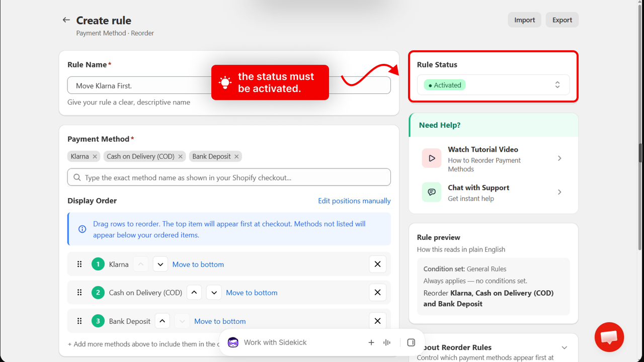Viewport: 644px width, 362px height.
Task: Click the Chat with Support speech bubble icon
Action: pyautogui.click(x=432, y=192)
